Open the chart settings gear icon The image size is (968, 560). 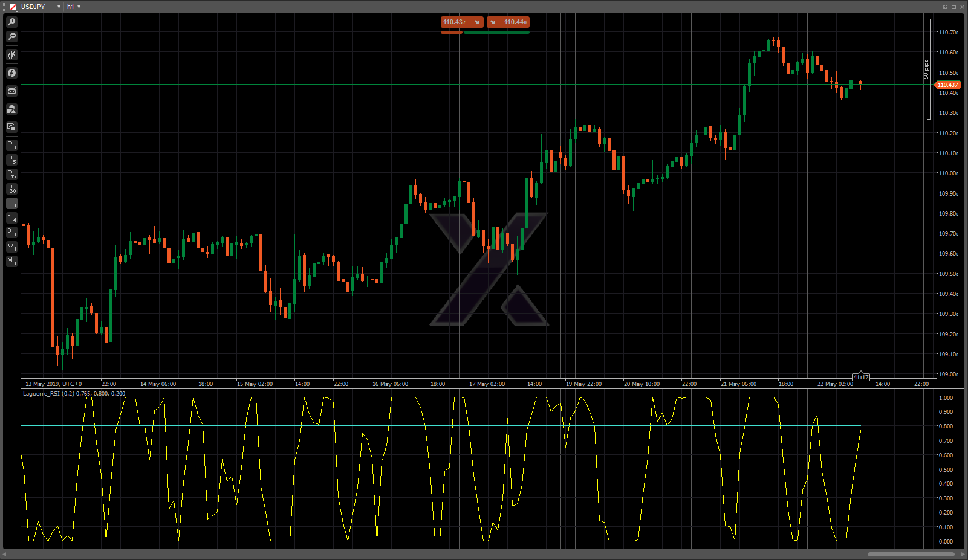[x=11, y=127]
